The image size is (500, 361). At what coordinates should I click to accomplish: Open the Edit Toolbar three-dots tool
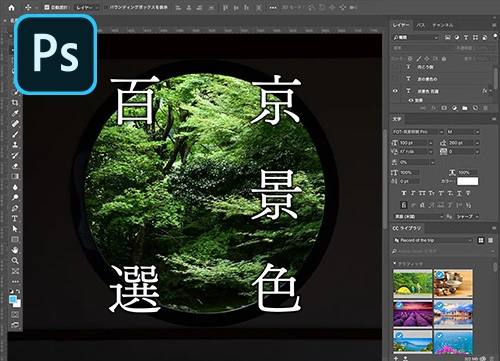tap(15, 282)
